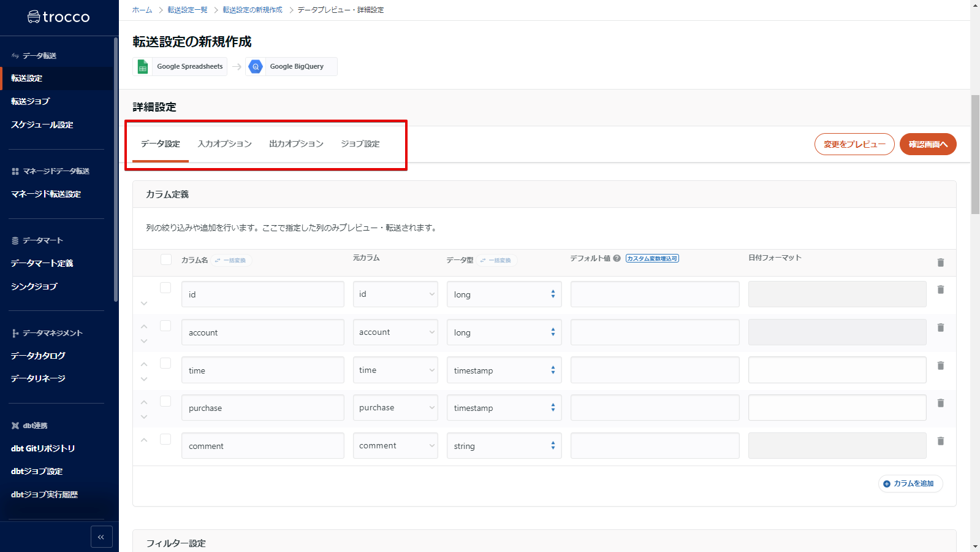The width and height of the screenshot is (980, 552).
Task: Check the purchase row checkbox
Action: tap(165, 401)
